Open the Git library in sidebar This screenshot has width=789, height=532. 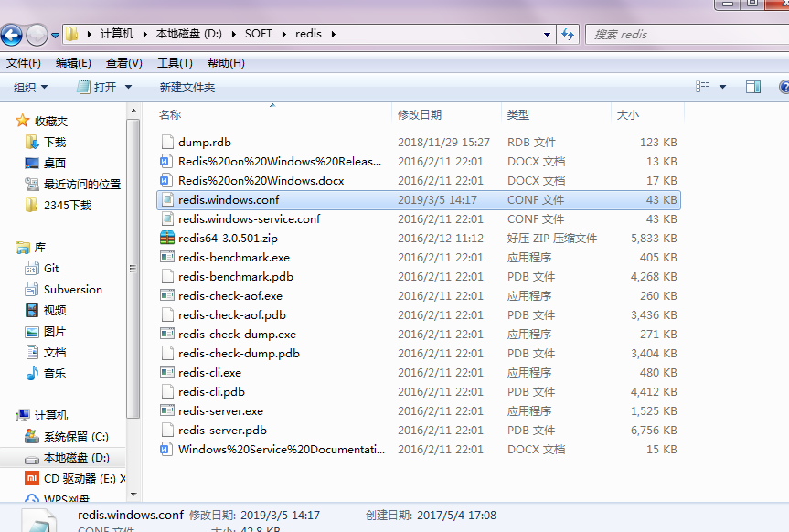point(42,269)
